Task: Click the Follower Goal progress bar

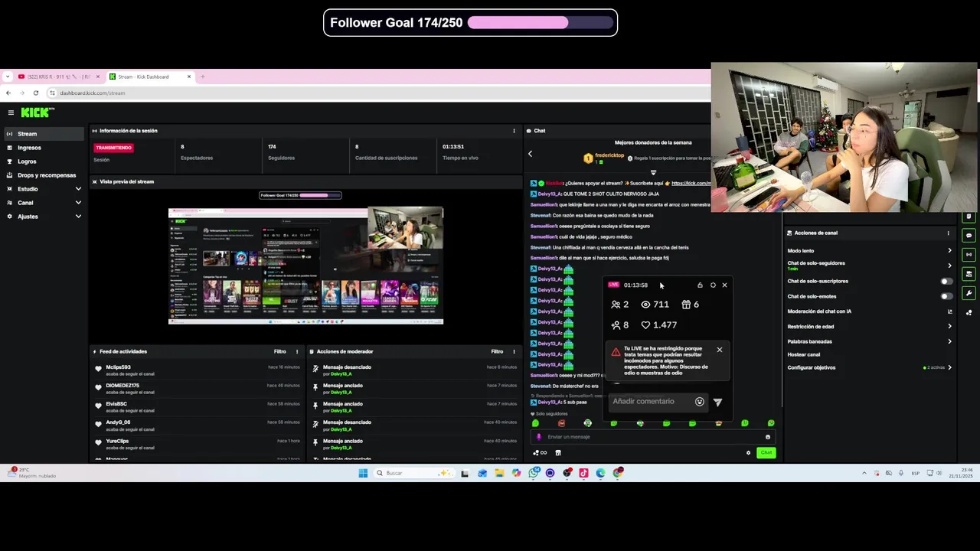Action: (x=541, y=23)
